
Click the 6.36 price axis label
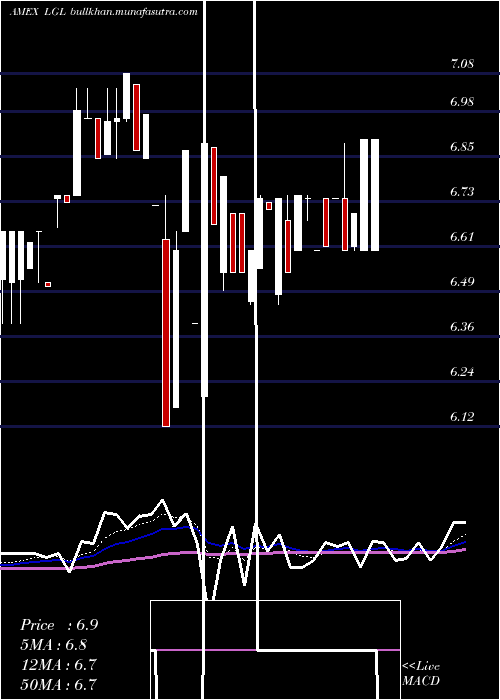(462, 327)
